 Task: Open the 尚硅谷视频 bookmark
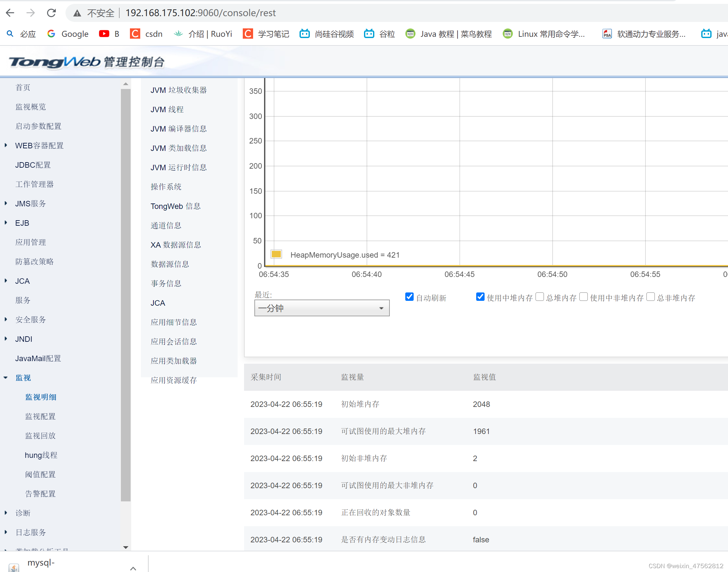327,34
